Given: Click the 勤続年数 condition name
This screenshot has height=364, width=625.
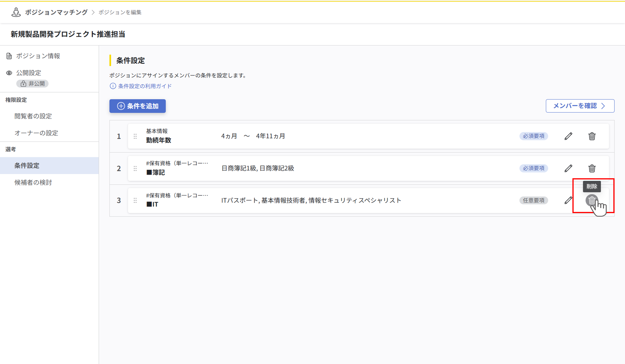Looking at the screenshot, I should [x=158, y=140].
